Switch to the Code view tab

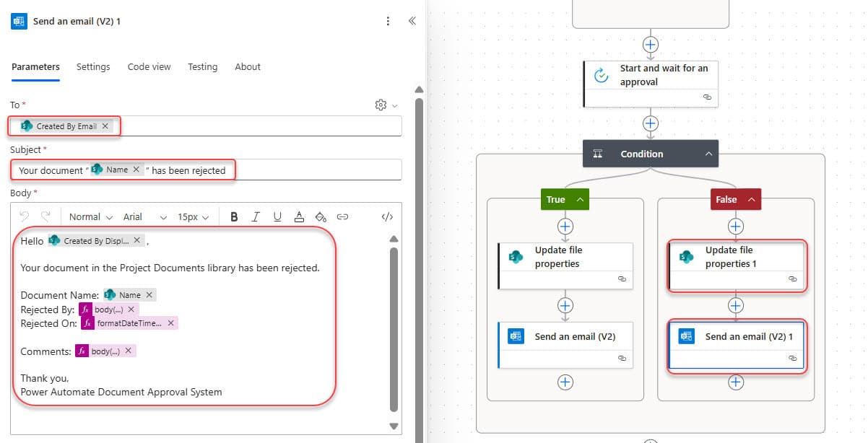(149, 66)
